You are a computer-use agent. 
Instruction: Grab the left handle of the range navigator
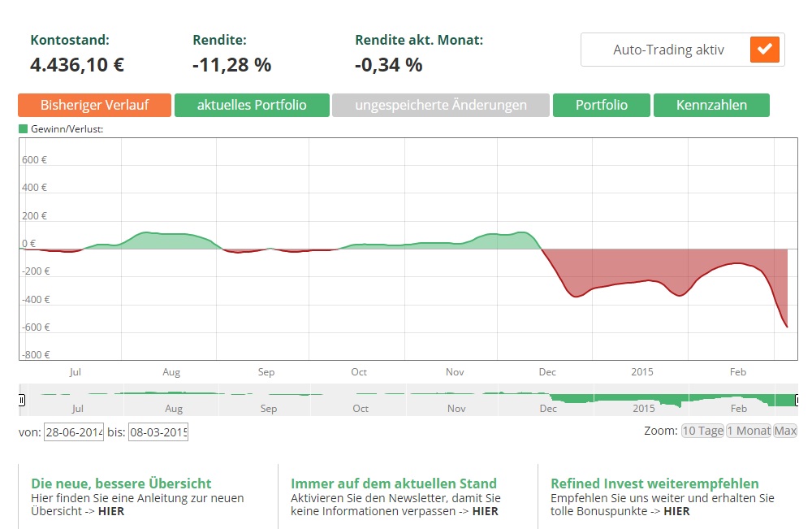point(22,400)
